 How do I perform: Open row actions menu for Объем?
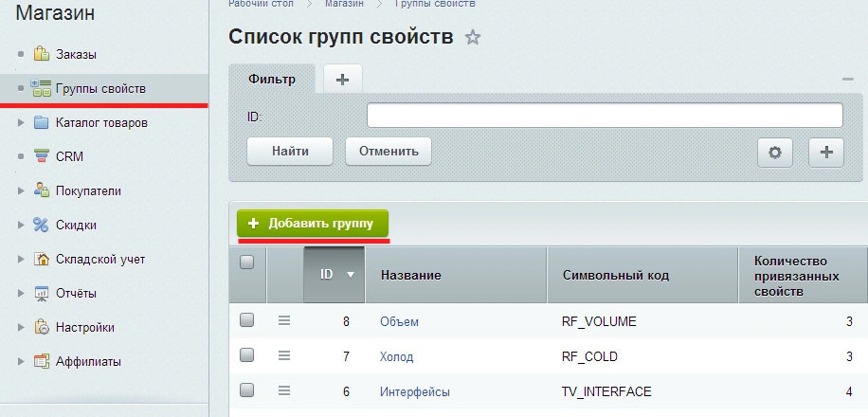[x=284, y=320]
